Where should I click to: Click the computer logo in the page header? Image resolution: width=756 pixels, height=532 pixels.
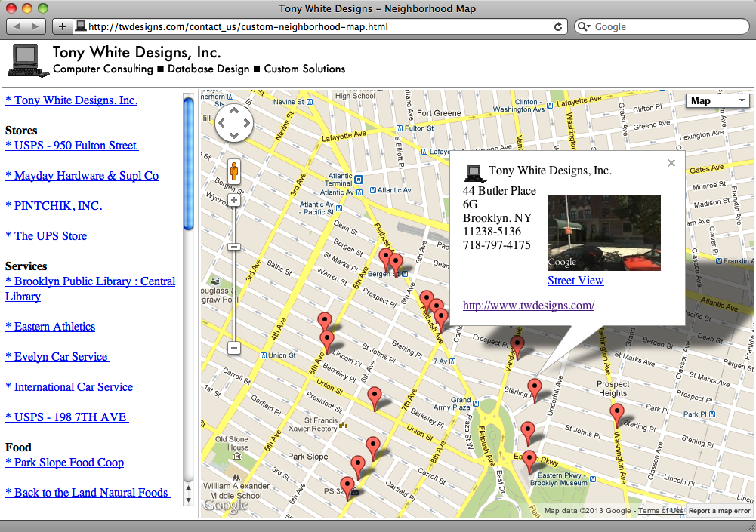coord(28,60)
